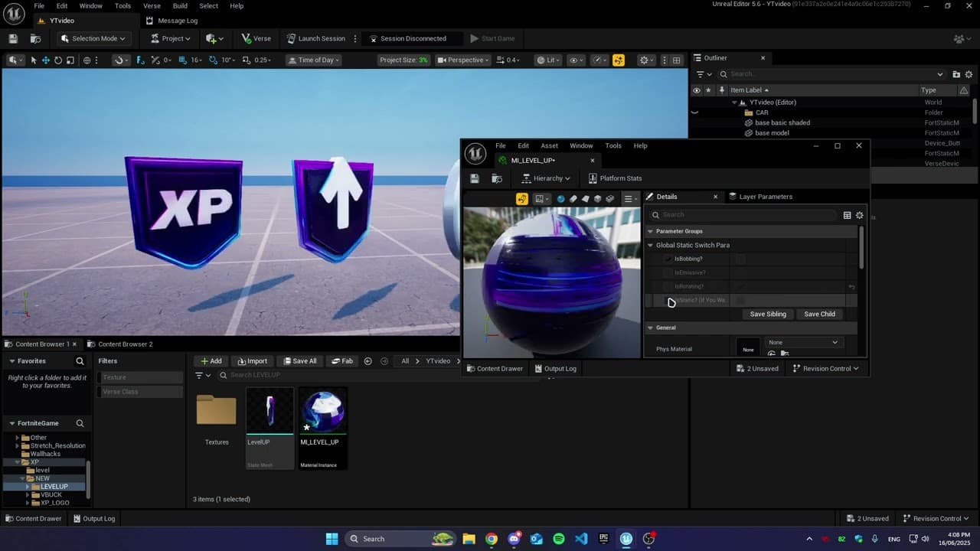Switch to Content Browser 2 tab
The image size is (980, 551).
(x=119, y=344)
